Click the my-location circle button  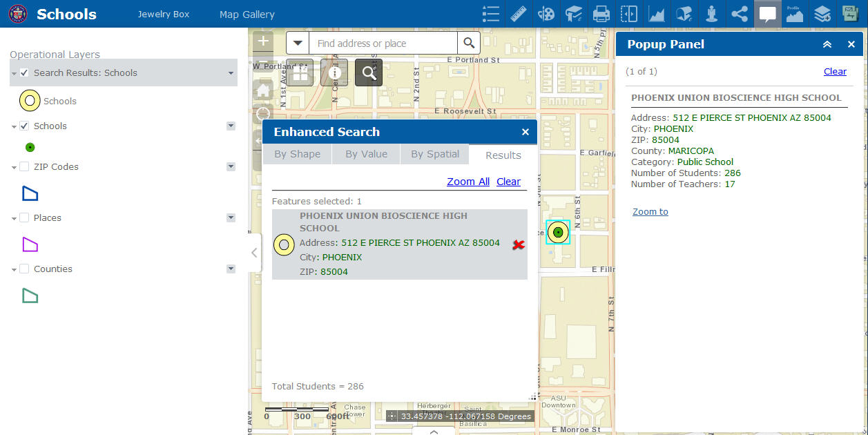click(x=263, y=114)
